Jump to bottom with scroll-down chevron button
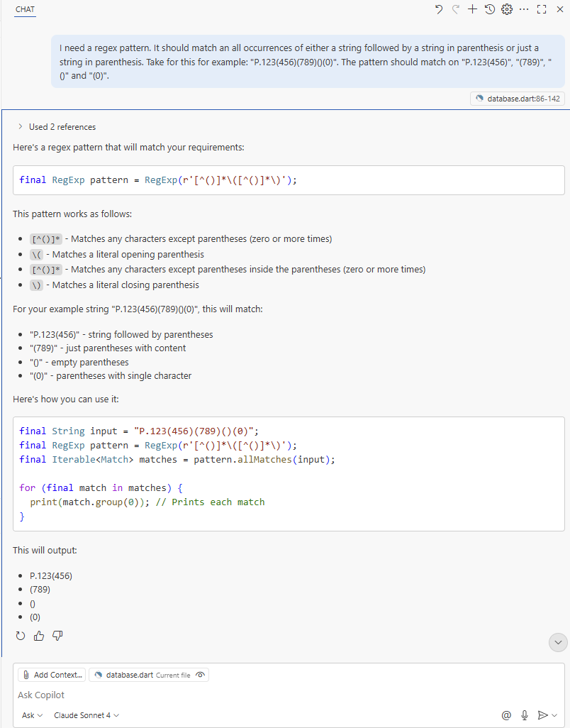The height and width of the screenshot is (728, 570). coord(558,643)
